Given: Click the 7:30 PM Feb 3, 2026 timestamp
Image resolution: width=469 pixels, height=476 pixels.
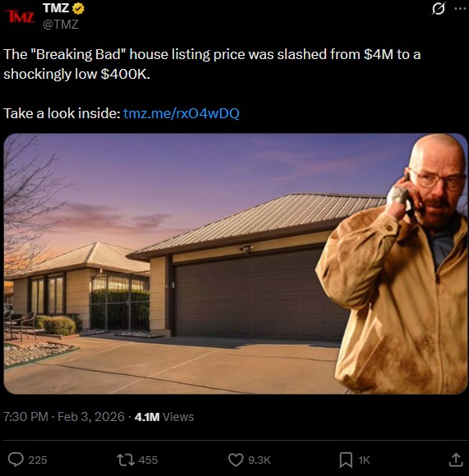Looking at the screenshot, I should [x=64, y=417].
